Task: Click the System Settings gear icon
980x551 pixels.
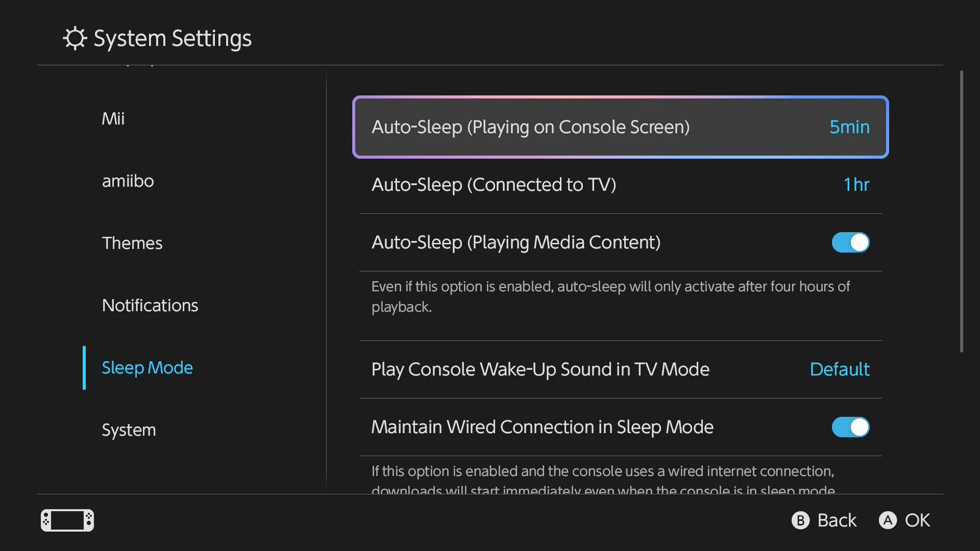Action: (75, 38)
